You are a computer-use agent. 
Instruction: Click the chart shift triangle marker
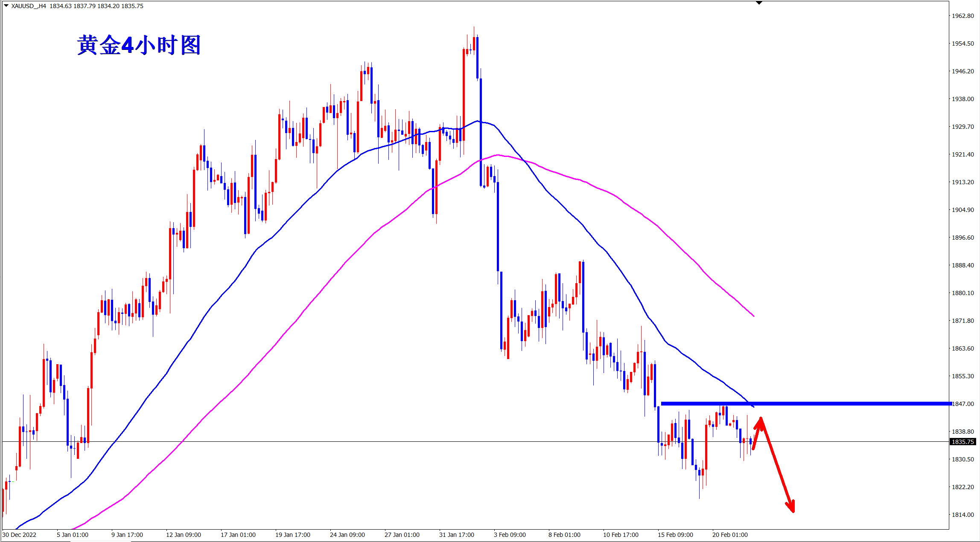(x=759, y=3)
